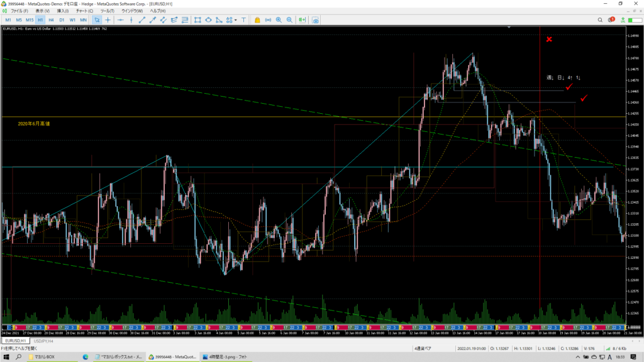Switch timeframe to M15
644x362 pixels.
pos(30,20)
